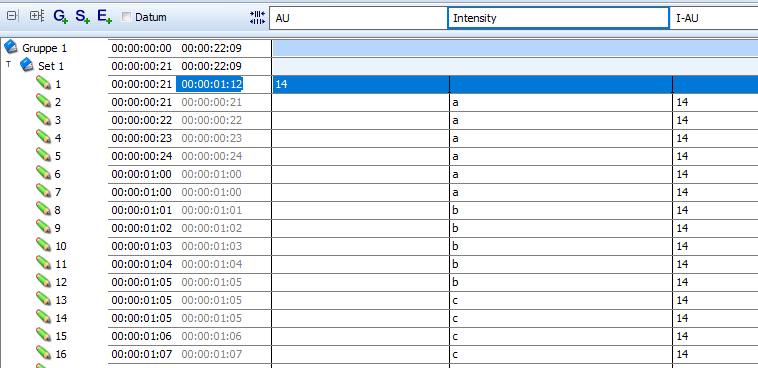Click pencil icon of event 2

coord(44,101)
